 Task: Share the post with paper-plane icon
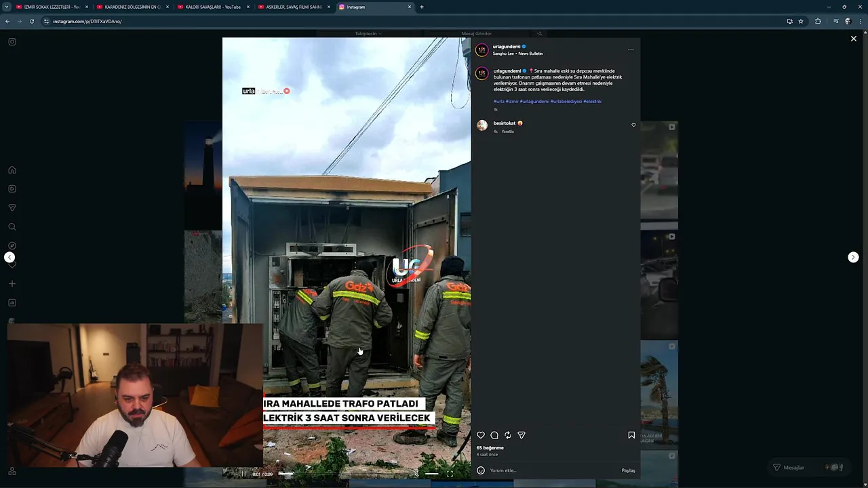521,435
